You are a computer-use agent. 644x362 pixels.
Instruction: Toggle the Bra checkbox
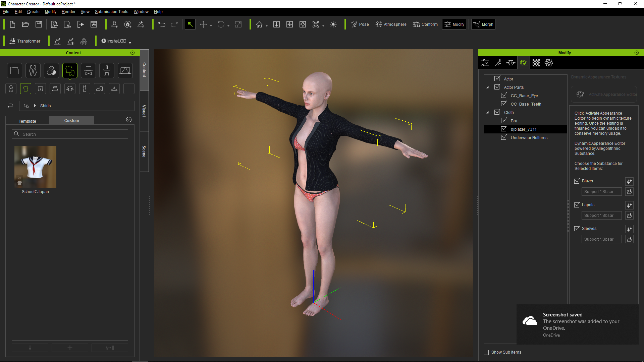(x=504, y=121)
